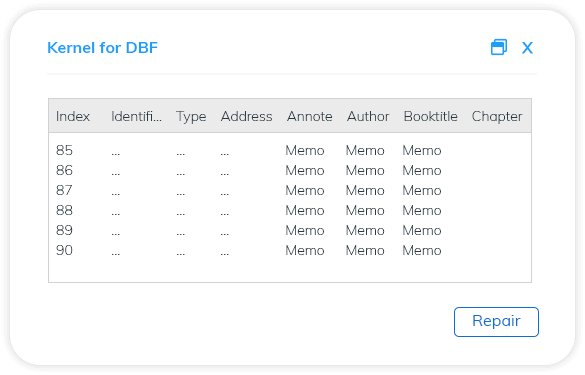This screenshot has height=375, width=585.
Task: Select the Author column header
Action: (368, 116)
